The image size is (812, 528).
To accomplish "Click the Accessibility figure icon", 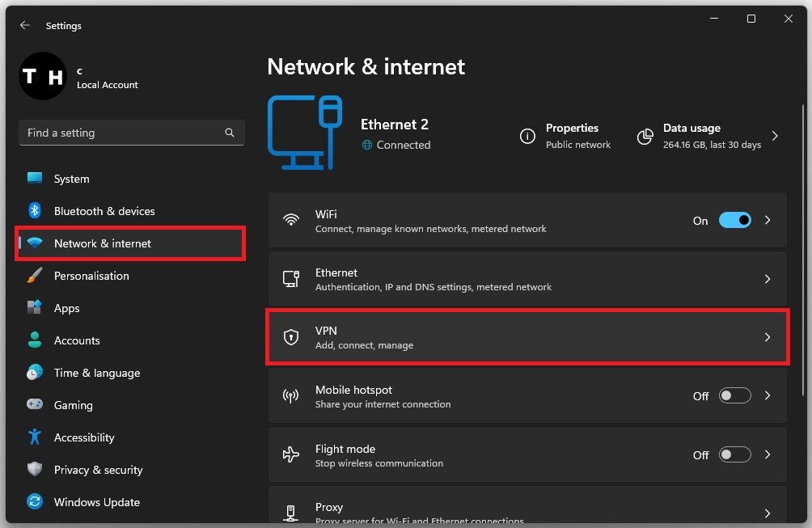I will (x=35, y=437).
